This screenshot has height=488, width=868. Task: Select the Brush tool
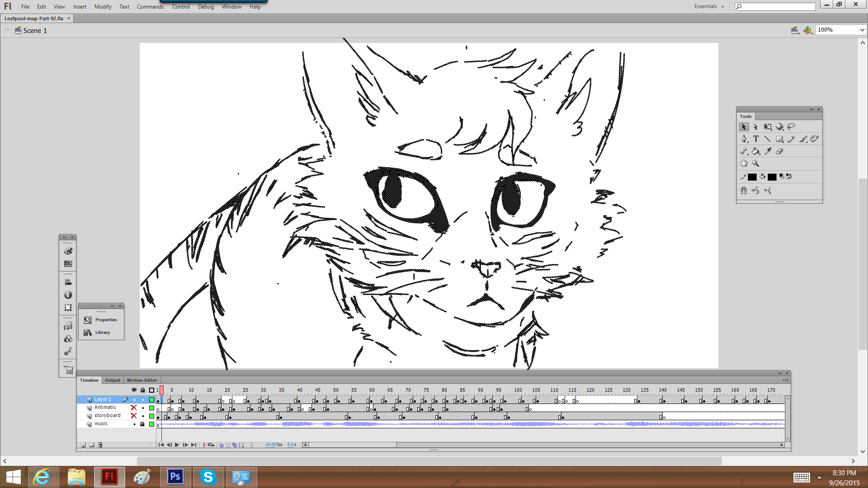pos(803,139)
